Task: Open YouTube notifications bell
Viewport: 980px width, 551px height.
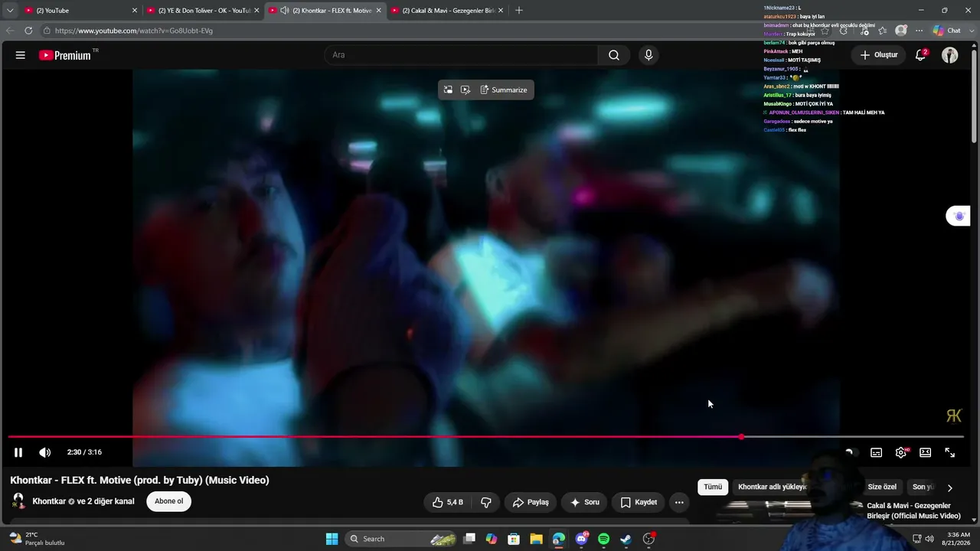Action: click(x=921, y=55)
